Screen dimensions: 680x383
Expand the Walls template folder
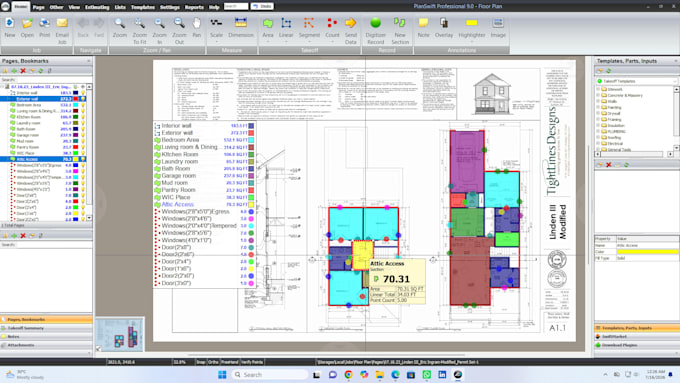[x=598, y=101]
